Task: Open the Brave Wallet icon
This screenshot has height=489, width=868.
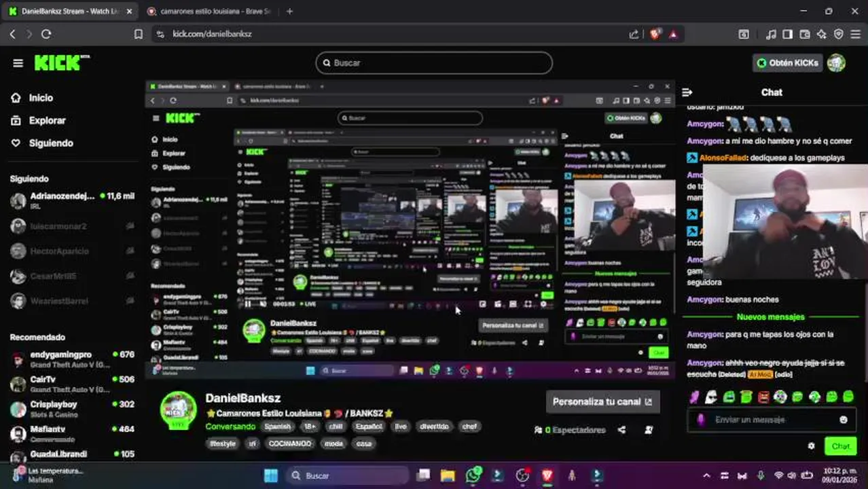Action: click(x=805, y=34)
